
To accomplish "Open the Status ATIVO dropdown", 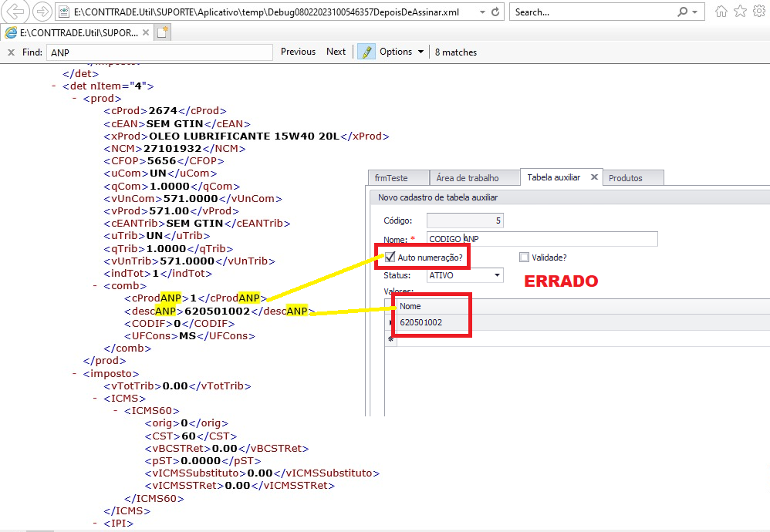I will pyautogui.click(x=497, y=275).
